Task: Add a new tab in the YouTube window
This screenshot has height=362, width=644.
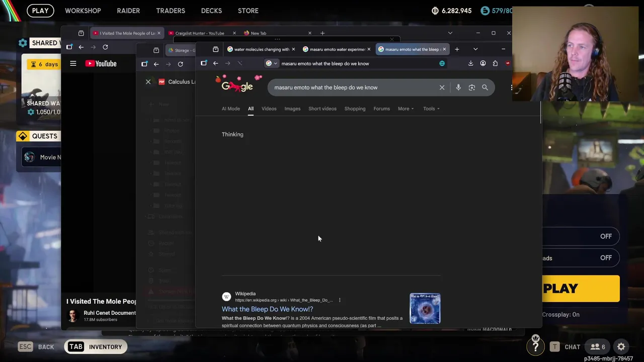Action: 323,33
